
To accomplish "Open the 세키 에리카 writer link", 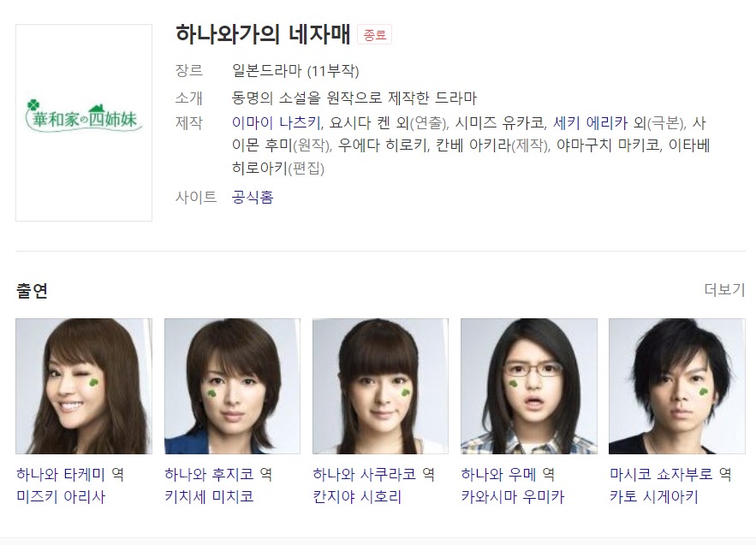I will (590, 123).
